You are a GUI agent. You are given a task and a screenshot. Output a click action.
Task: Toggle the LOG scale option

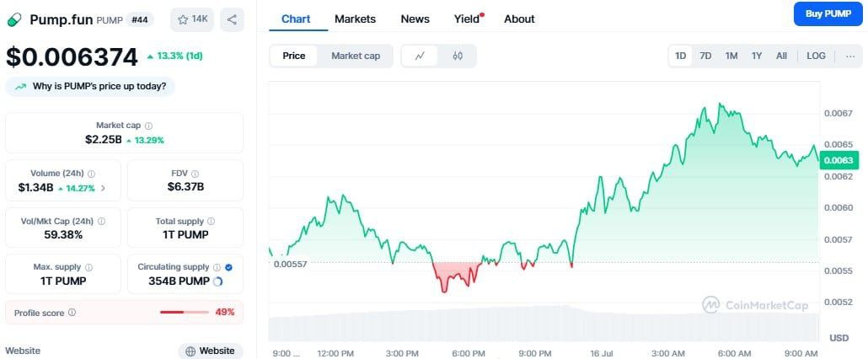[816, 56]
